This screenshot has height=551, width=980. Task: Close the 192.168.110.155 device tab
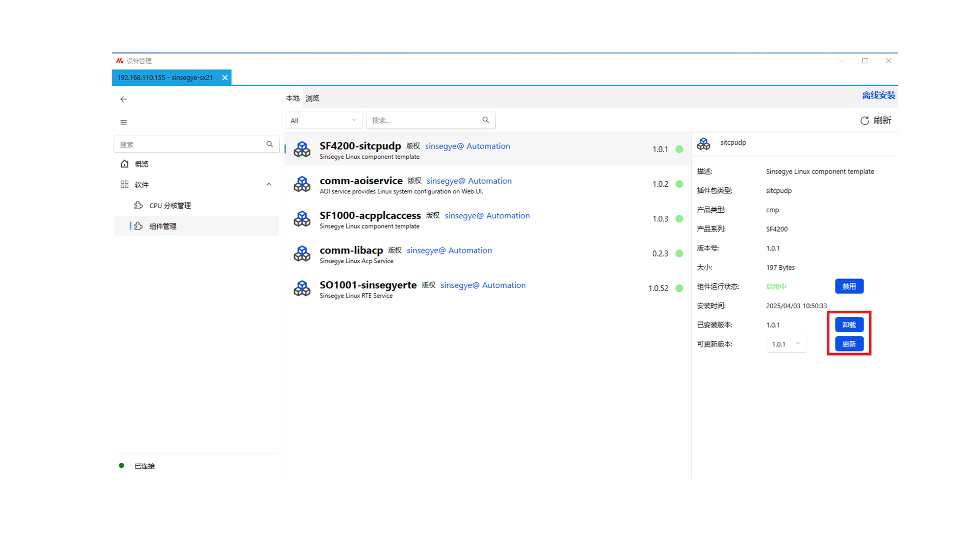225,78
